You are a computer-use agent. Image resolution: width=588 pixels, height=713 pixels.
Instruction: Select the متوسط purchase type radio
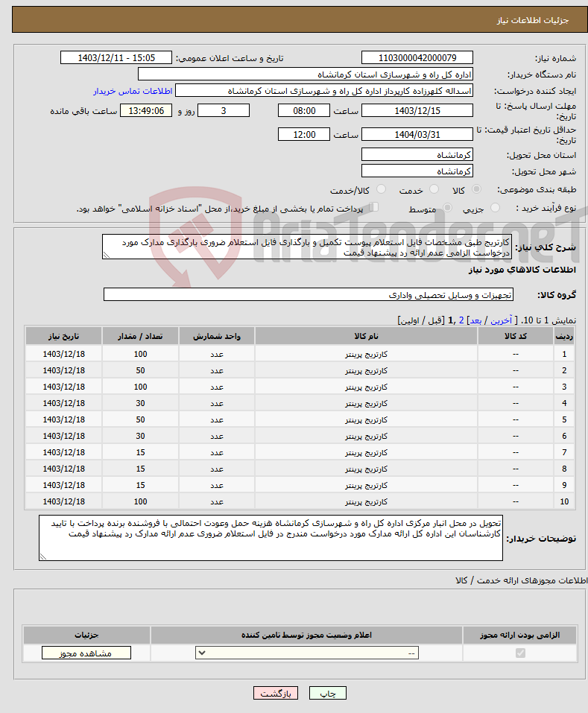[447, 208]
